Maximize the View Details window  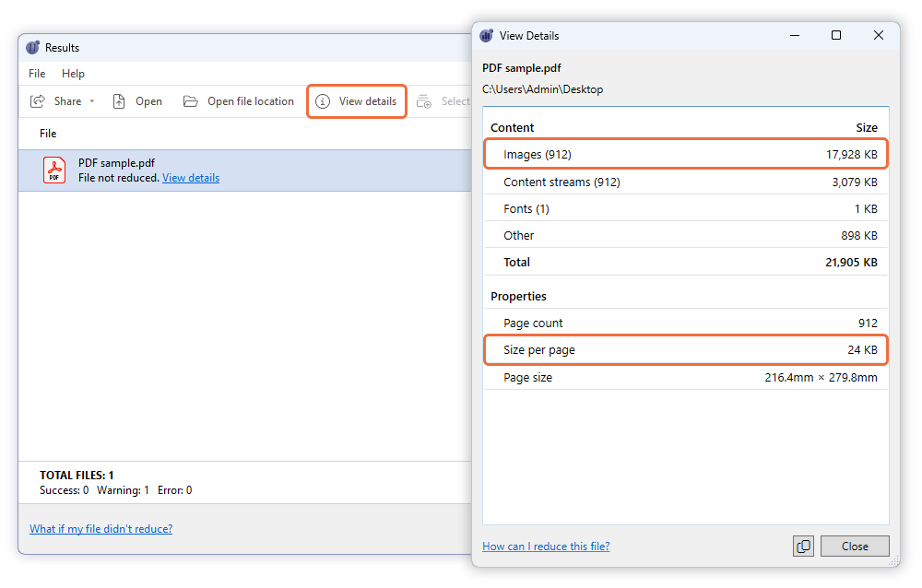pyautogui.click(x=835, y=35)
